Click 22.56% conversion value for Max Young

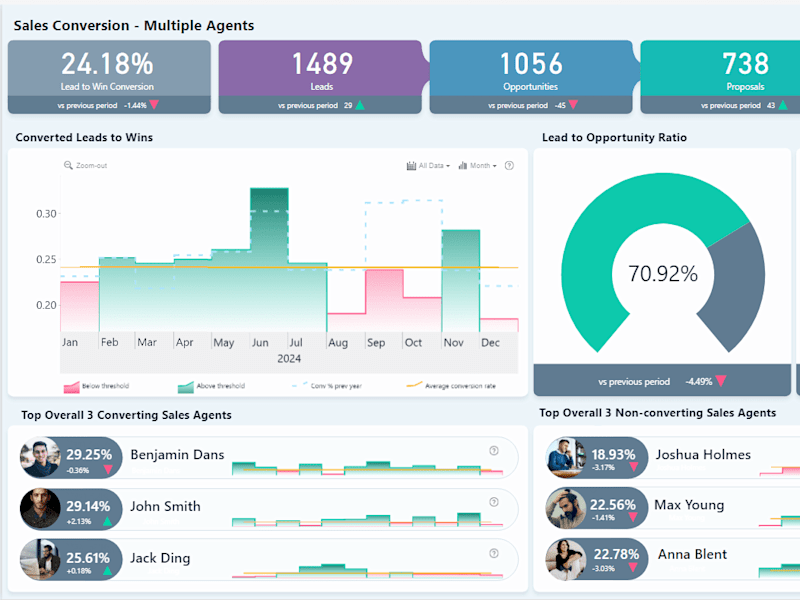613,505
